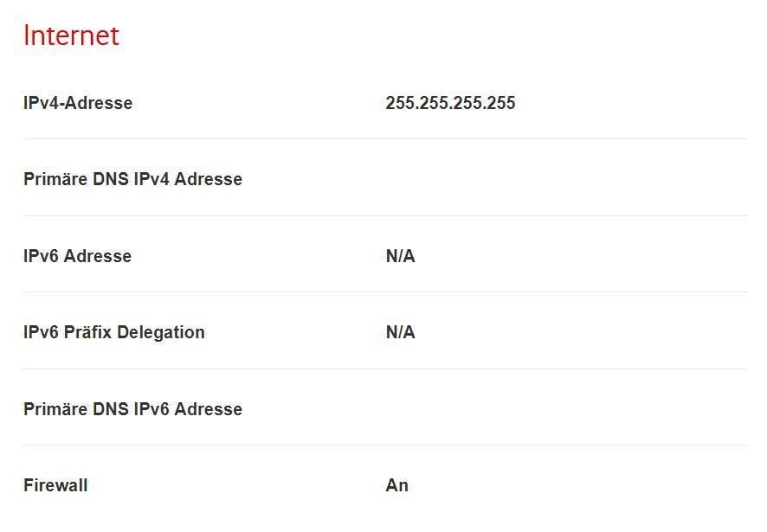Select the IPv6 Präfix Delegation label
Viewport: 767px width, 532px height.
(x=113, y=332)
